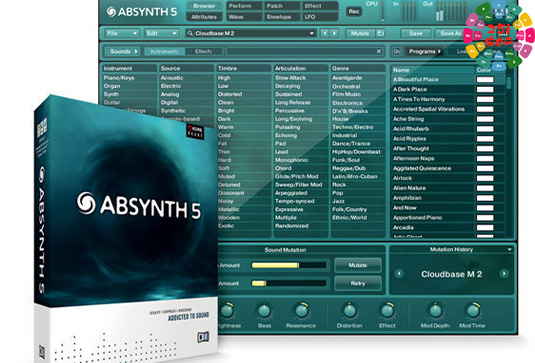Viewport: 535px width, 363px height.
Task: Go to the previous preset with left arrow
Action: click(x=325, y=33)
